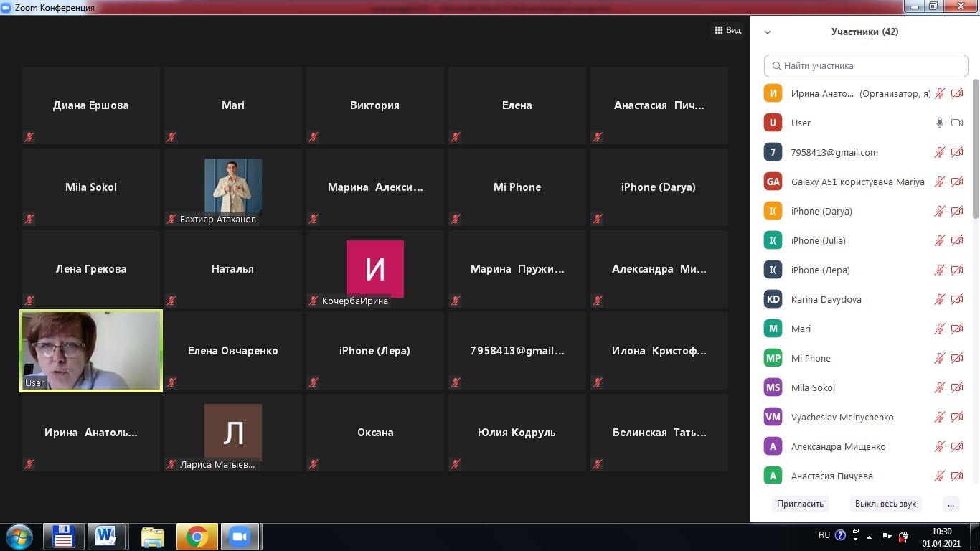Click the microphone icon next to User
Image resolution: width=980 pixels, height=551 pixels.
click(x=940, y=123)
